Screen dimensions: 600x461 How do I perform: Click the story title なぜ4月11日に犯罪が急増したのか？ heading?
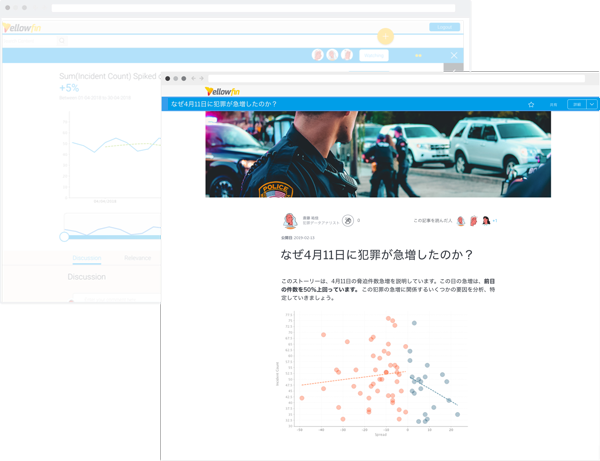tap(377, 255)
